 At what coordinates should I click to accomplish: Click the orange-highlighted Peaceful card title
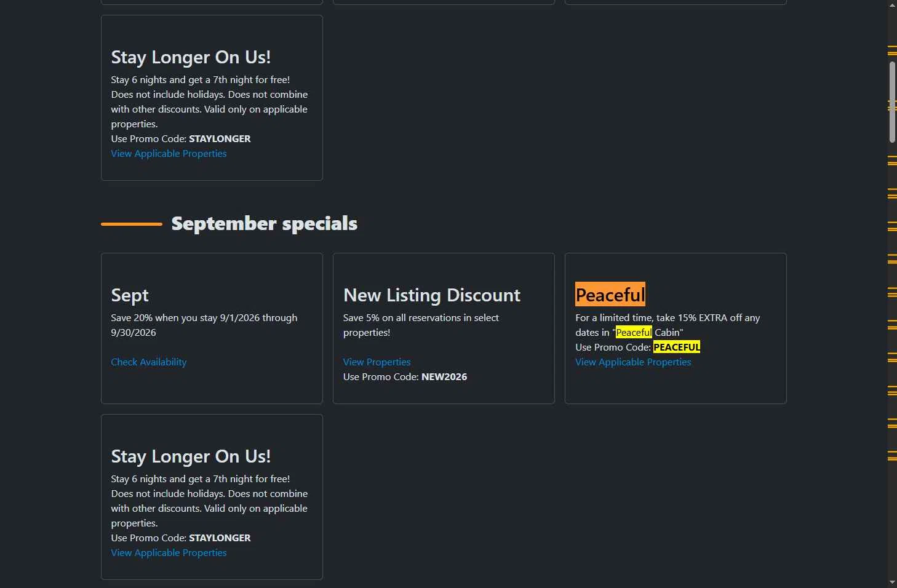pos(610,295)
